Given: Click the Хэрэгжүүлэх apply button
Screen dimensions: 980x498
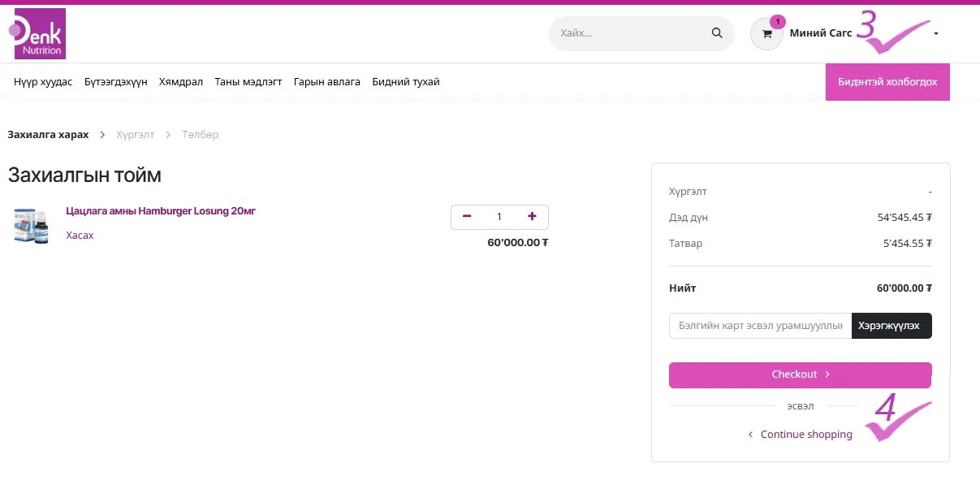Looking at the screenshot, I should (891, 326).
